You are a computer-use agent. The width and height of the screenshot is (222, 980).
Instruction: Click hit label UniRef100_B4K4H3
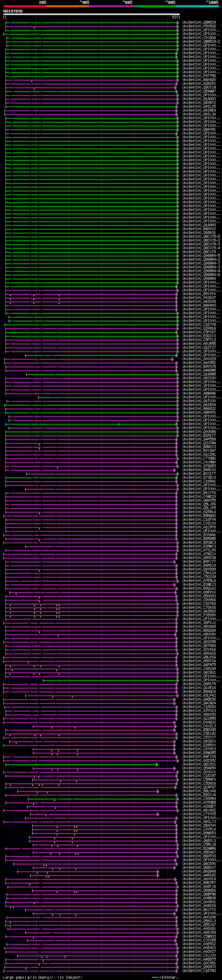point(199,306)
